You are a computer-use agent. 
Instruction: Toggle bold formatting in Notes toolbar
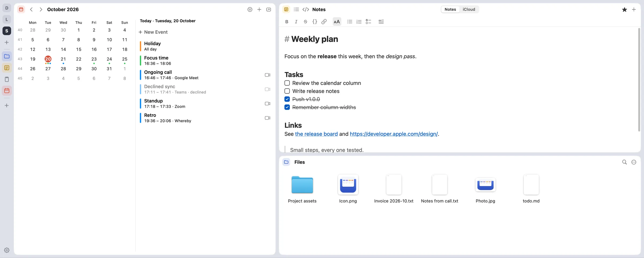287,22
